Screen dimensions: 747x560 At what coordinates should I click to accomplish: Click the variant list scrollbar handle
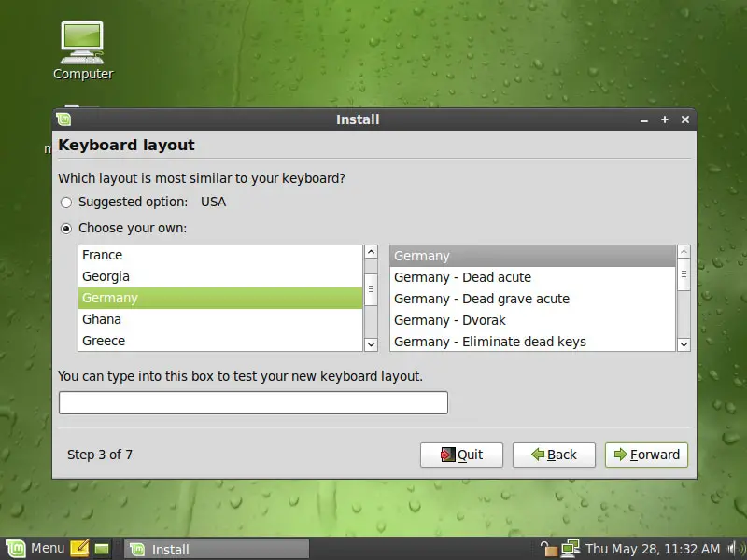tap(684, 274)
